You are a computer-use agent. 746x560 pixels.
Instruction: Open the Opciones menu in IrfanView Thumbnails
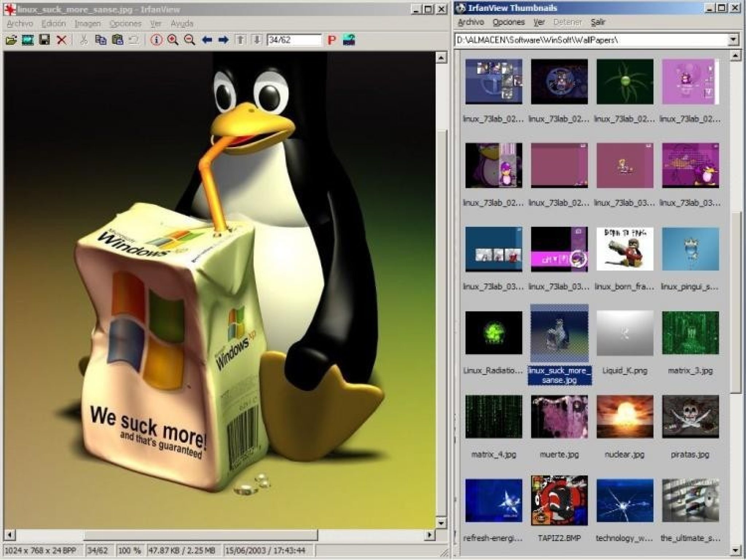click(x=509, y=23)
